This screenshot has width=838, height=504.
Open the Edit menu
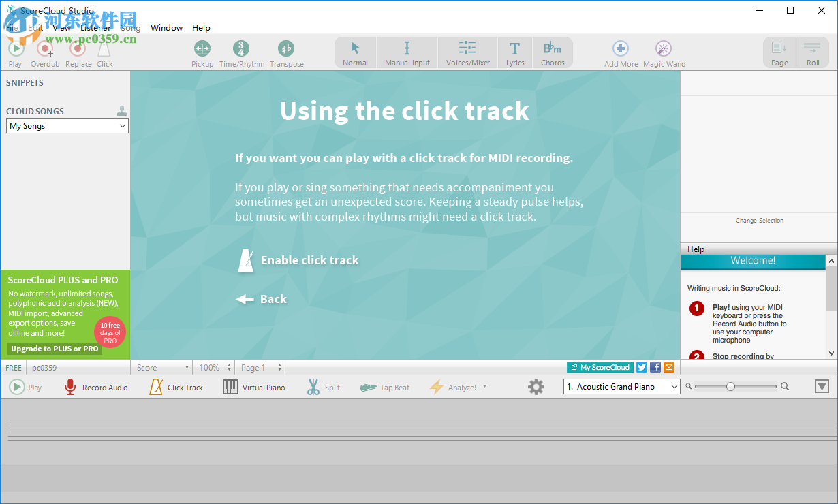35,28
